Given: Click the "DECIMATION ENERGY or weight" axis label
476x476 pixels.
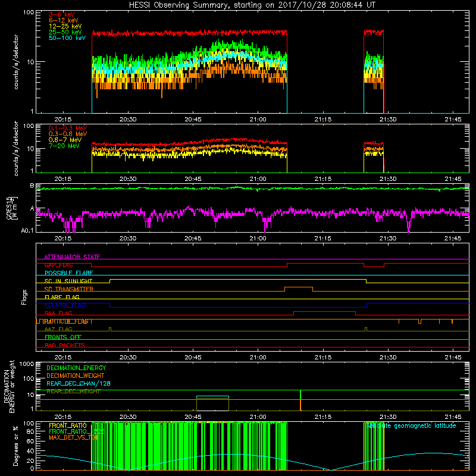Looking at the screenshot, I should tap(9, 387).
